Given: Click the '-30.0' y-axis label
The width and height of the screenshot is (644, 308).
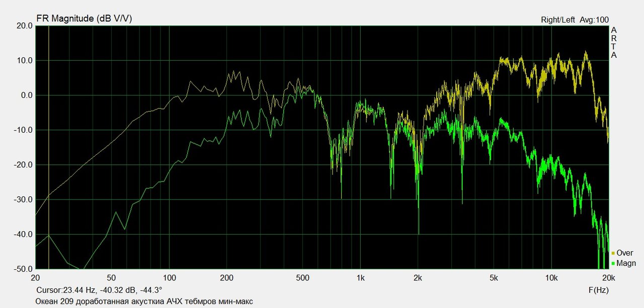Looking at the screenshot, I should pos(23,199).
